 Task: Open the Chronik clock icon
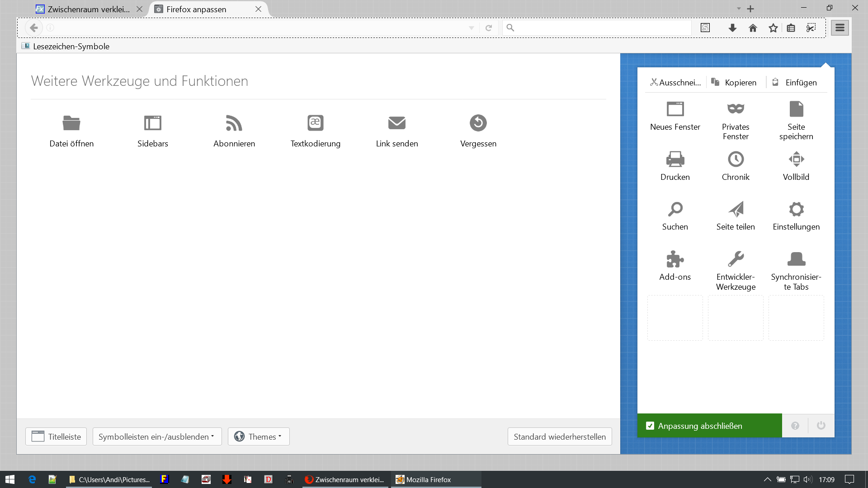[x=736, y=159]
